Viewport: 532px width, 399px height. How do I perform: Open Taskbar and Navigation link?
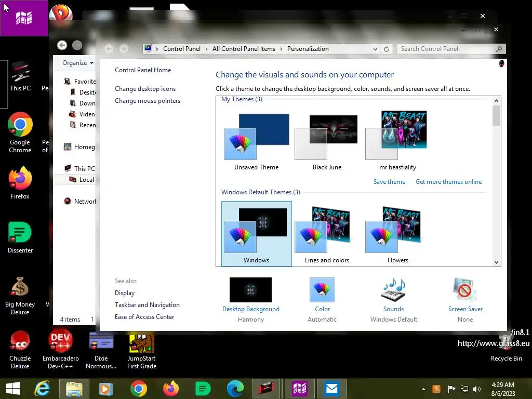click(147, 304)
